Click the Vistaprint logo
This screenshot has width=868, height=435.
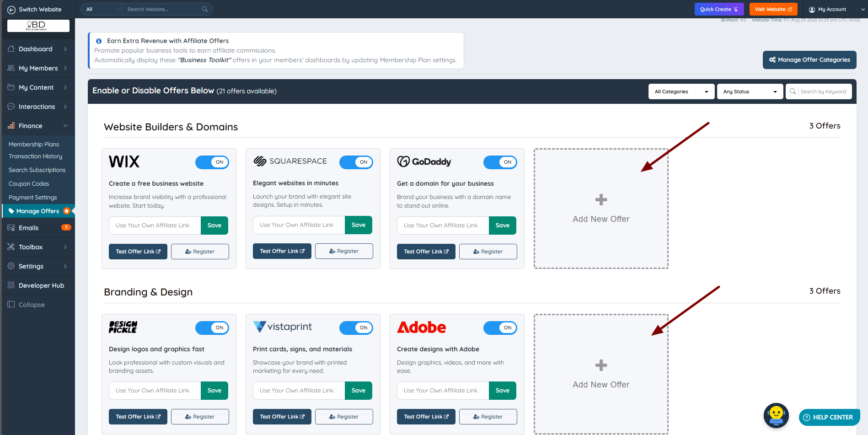(x=282, y=327)
